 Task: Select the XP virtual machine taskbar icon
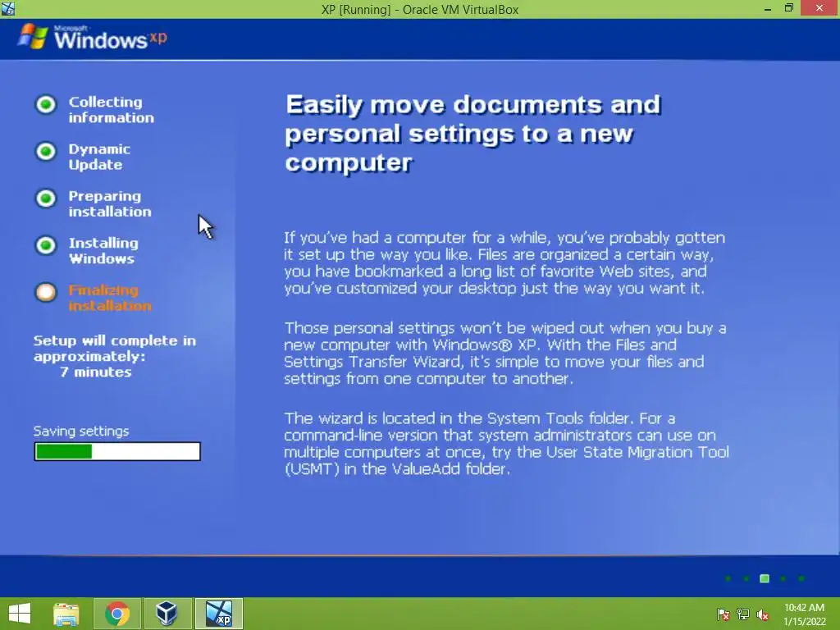click(x=219, y=614)
